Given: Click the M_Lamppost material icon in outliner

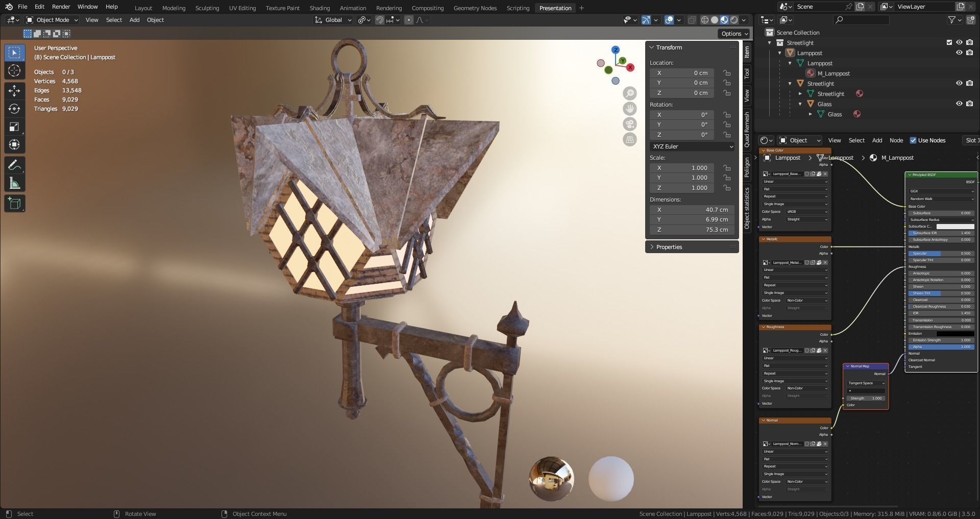Looking at the screenshot, I should 811,73.
